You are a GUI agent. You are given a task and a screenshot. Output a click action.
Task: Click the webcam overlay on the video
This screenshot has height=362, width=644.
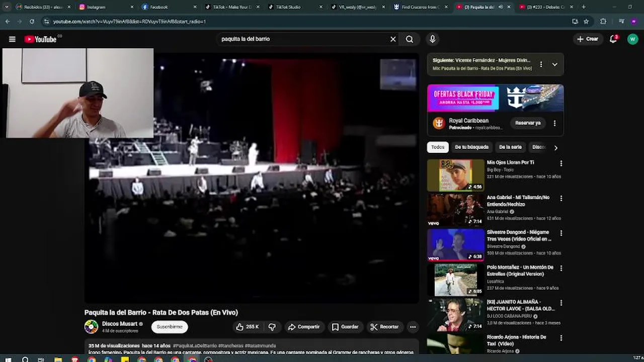pos(79,94)
